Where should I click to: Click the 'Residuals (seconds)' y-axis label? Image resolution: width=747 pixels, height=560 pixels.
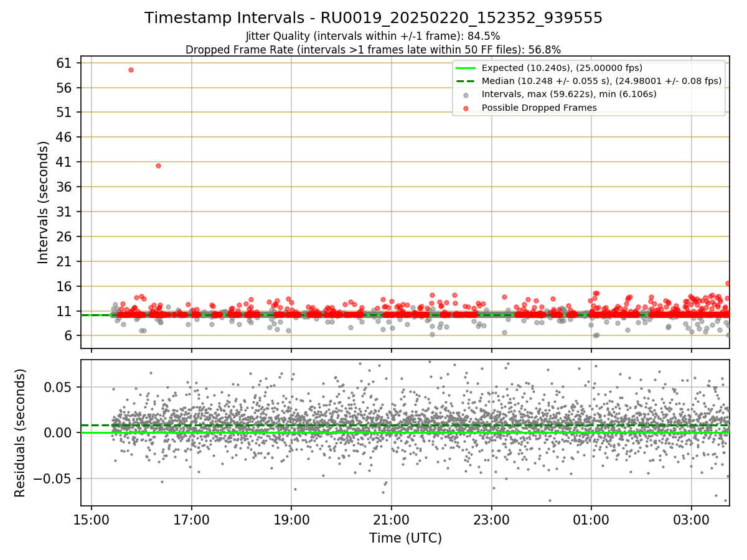pos(20,432)
